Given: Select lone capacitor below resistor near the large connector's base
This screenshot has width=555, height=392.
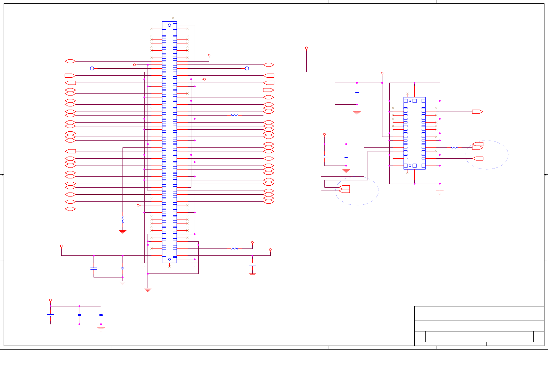Looking at the screenshot, I should coord(252,265).
